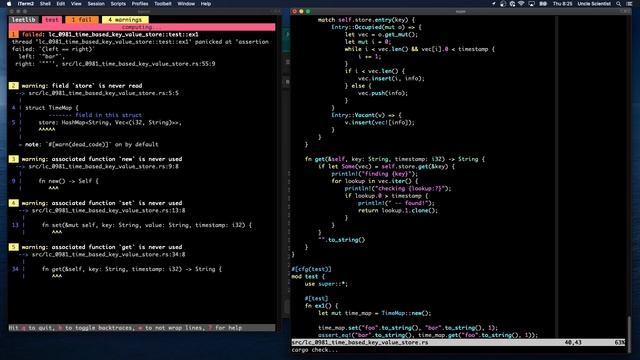Open the Edit menu

pos(61,4)
